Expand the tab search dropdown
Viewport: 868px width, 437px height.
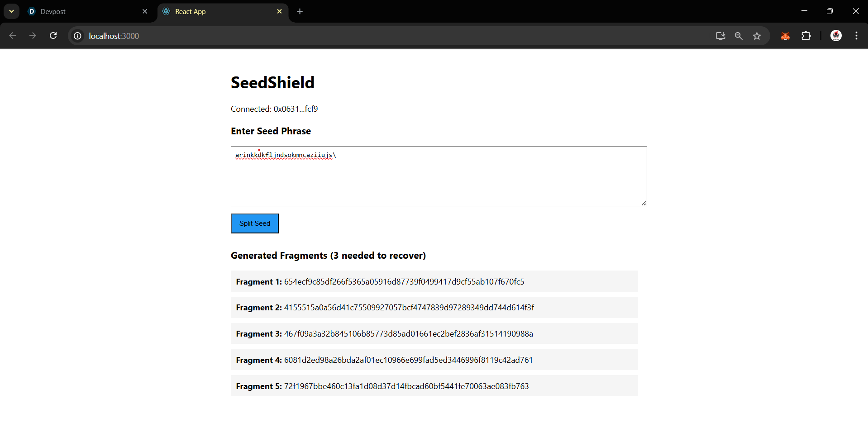[x=11, y=11]
